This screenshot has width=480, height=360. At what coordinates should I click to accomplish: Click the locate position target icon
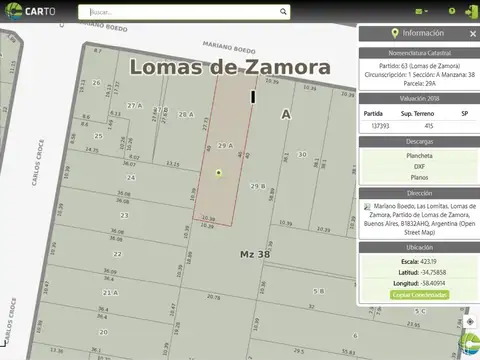(470, 322)
